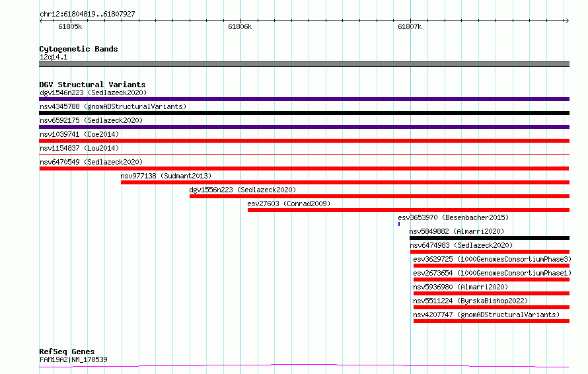This screenshot has width=588, height=374.
Task: Click DGV Structural Variants track title
Action: (92, 85)
